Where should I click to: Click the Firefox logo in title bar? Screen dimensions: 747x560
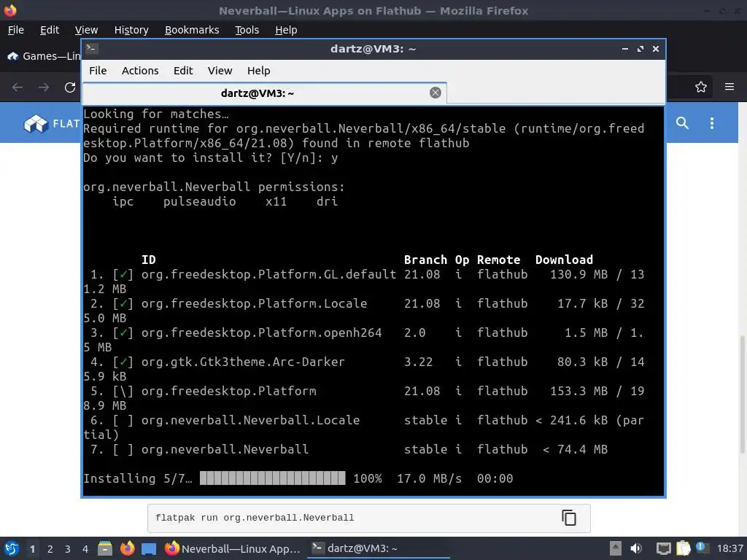10,10
